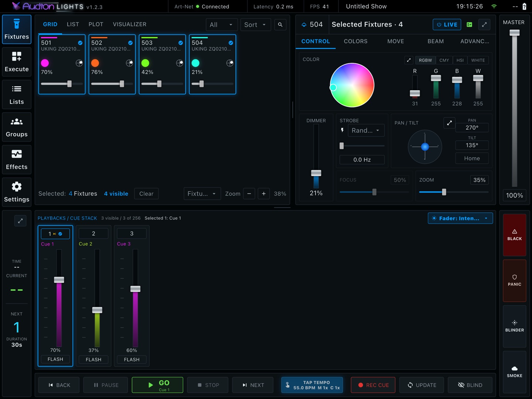The width and height of the screenshot is (532, 399).
Task: Deselect fixture 503 checkmark
Action: tap(181, 43)
